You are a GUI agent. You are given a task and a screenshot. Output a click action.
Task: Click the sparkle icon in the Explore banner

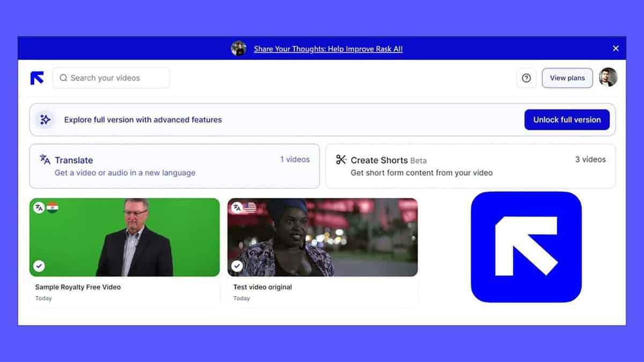click(46, 120)
